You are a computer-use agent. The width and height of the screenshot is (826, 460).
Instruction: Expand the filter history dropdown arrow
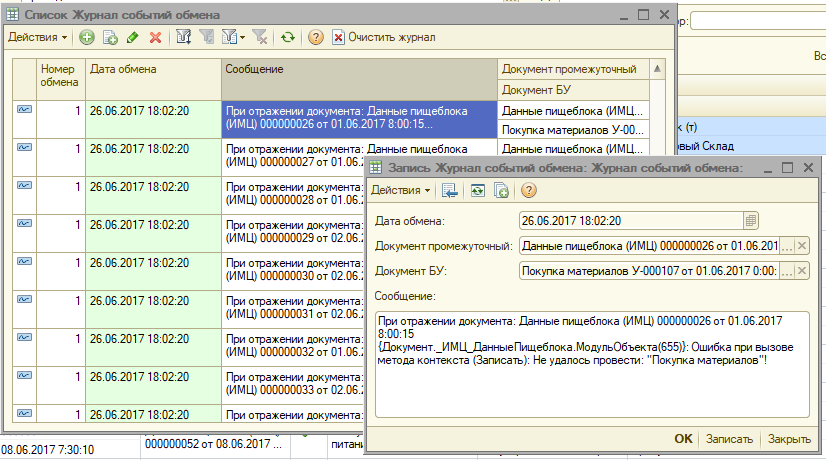tap(243, 37)
